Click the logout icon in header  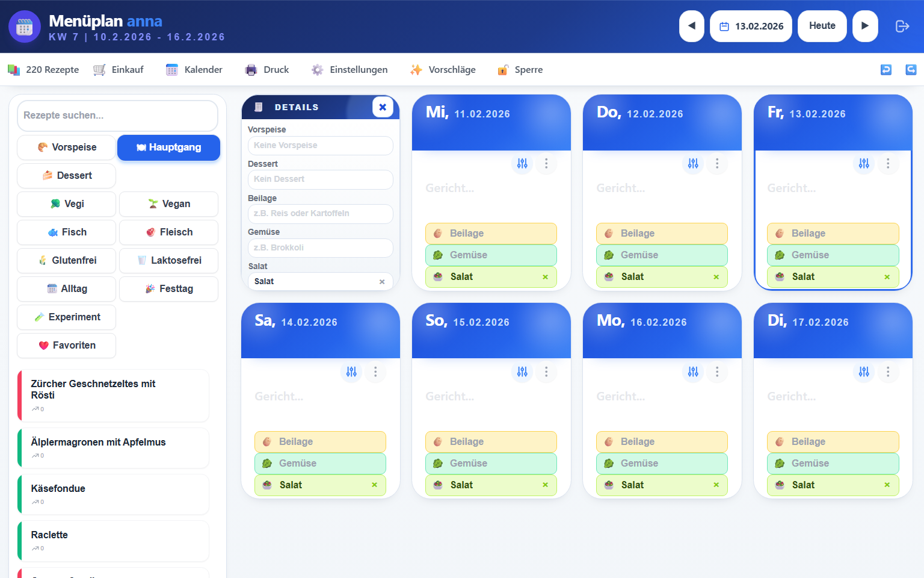coord(902,26)
